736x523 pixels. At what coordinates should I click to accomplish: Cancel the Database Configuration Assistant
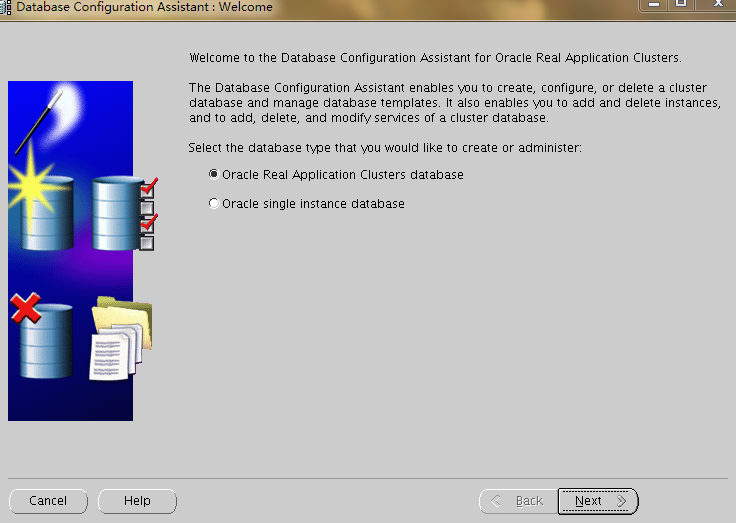[x=48, y=501]
